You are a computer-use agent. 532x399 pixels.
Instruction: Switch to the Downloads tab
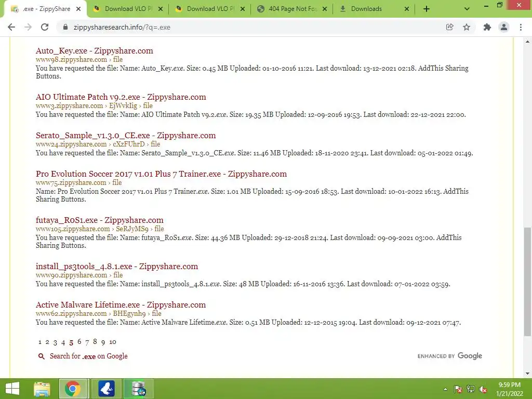(x=374, y=9)
